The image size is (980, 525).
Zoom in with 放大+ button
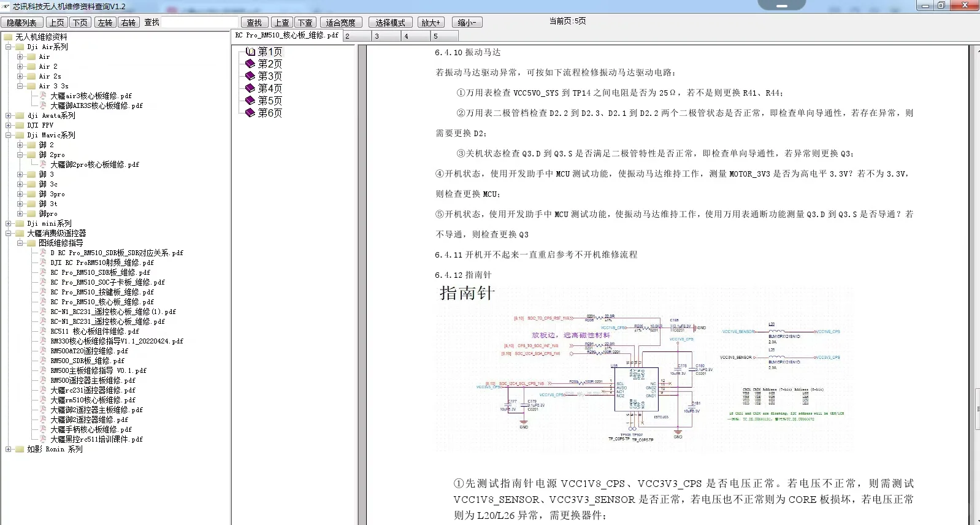tap(431, 23)
